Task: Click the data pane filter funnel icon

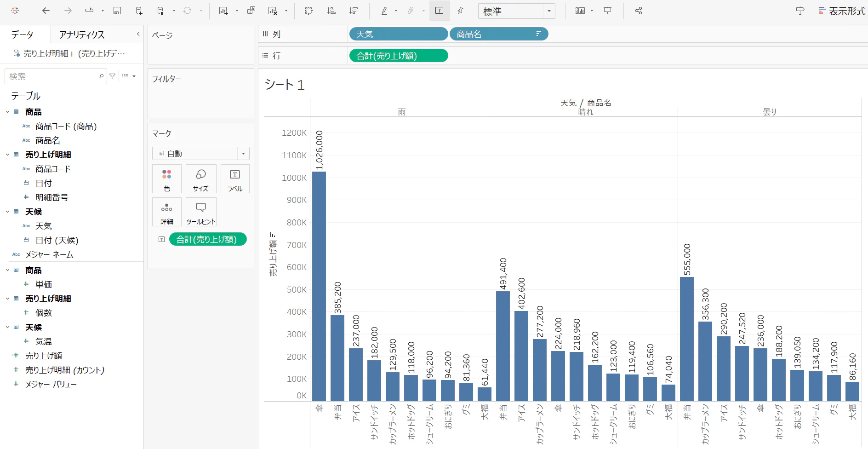Action: click(x=113, y=76)
